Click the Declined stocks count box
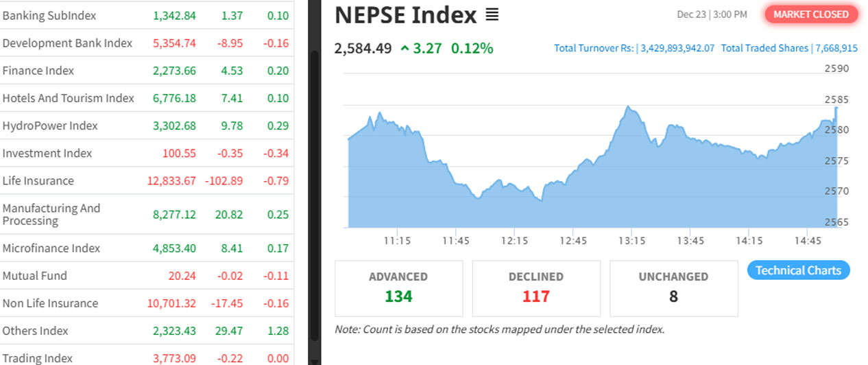Screen dimensions: 868x365 click(x=536, y=288)
